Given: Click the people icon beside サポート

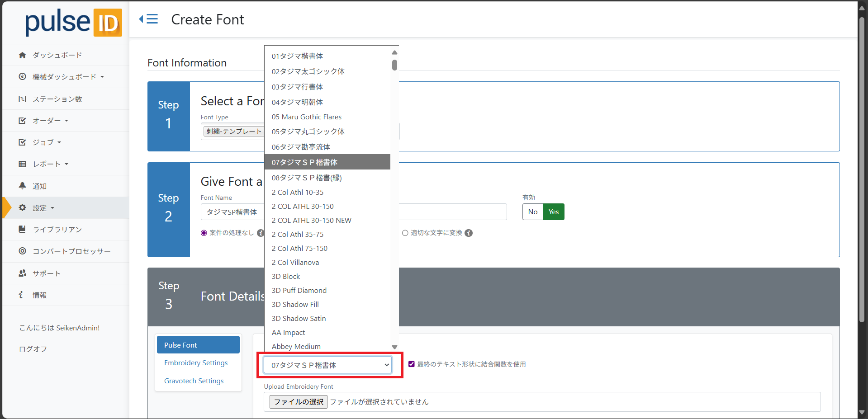Looking at the screenshot, I should click(x=22, y=273).
